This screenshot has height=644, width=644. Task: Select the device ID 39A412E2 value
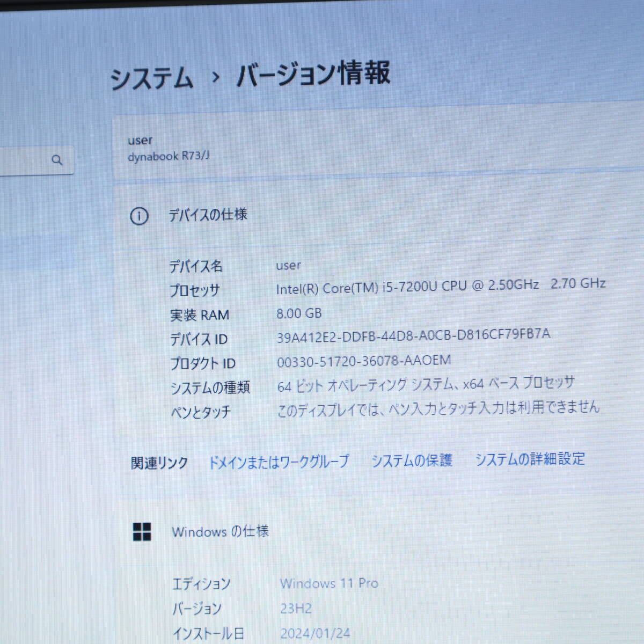[x=413, y=335]
